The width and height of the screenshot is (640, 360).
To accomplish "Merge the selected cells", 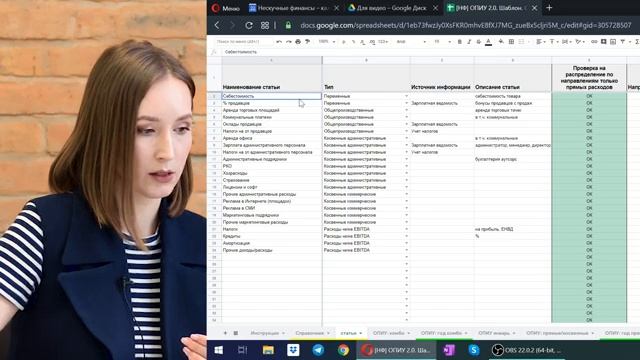I will pyautogui.click(x=521, y=42).
